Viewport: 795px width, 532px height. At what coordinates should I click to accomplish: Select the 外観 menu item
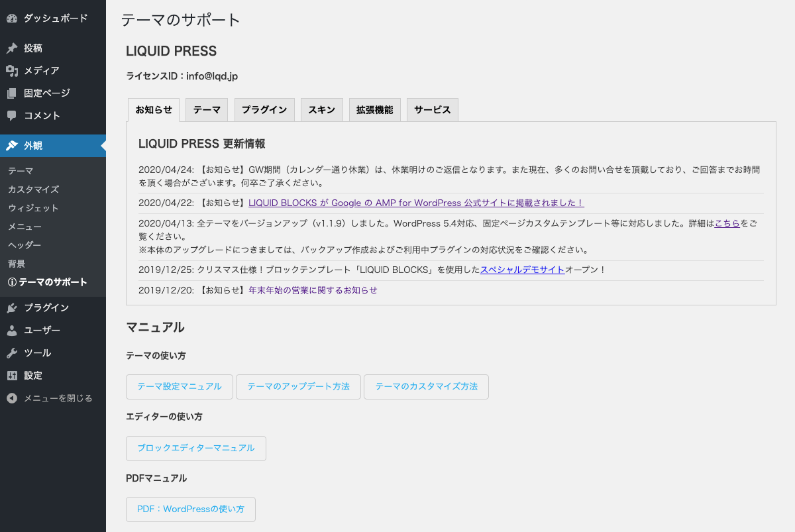(x=53, y=146)
